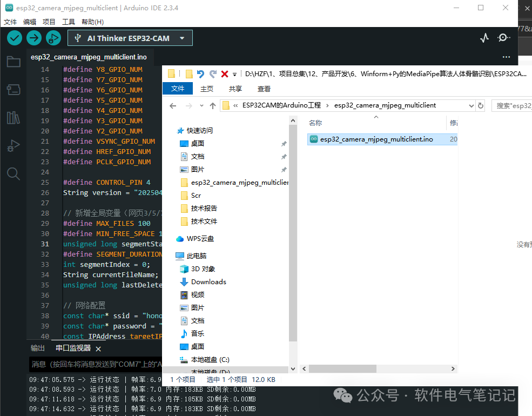The image size is (532, 416).
Task: Click the editor tab three-dots menu
Action: [506, 57]
